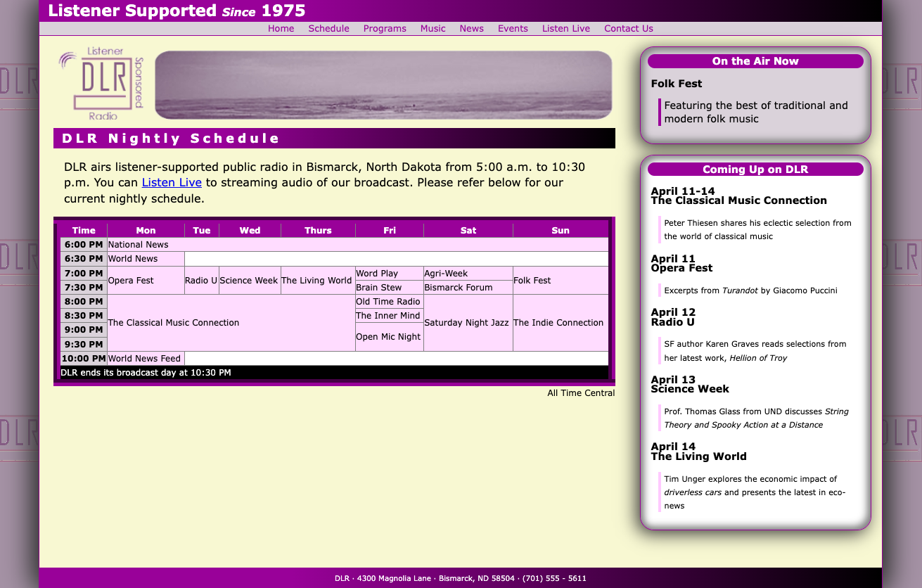Follow the Listen Live link in the paragraph

pyautogui.click(x=172, y=183)
